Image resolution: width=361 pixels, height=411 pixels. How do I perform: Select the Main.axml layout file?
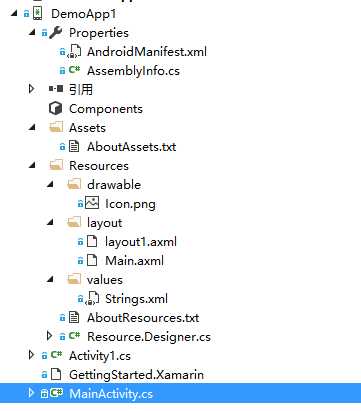tap(134, 260)
